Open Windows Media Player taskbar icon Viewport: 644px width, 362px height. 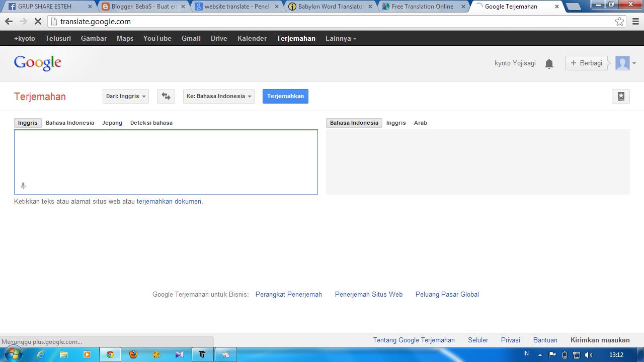(x=87, y=354)
